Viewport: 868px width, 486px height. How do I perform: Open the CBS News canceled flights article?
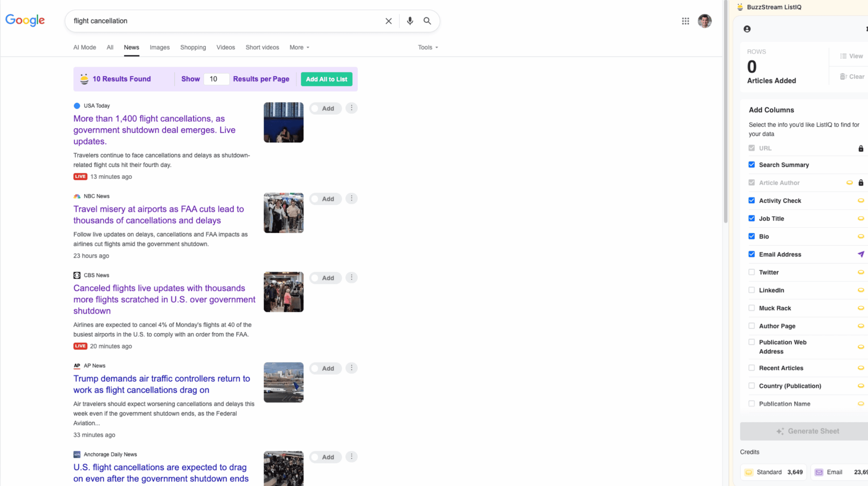(x=164, y=299)
